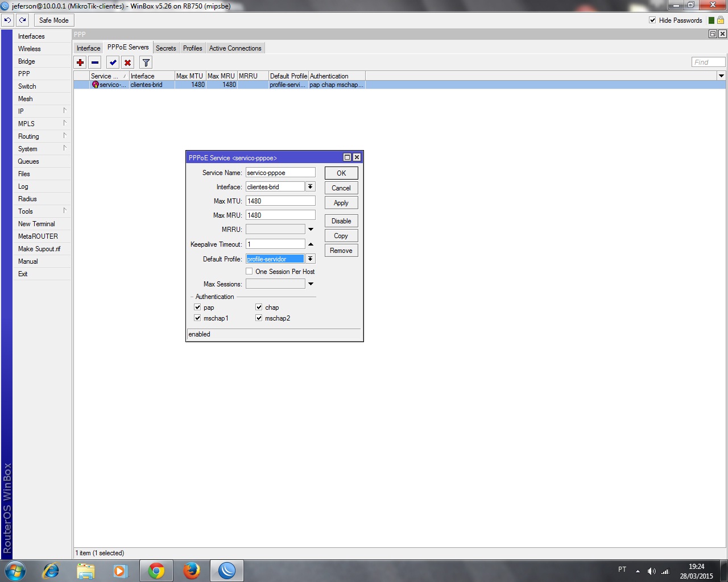Expand the Max Sessions field arrow
The image size is (728, 582).
click(x=311, y=284)
